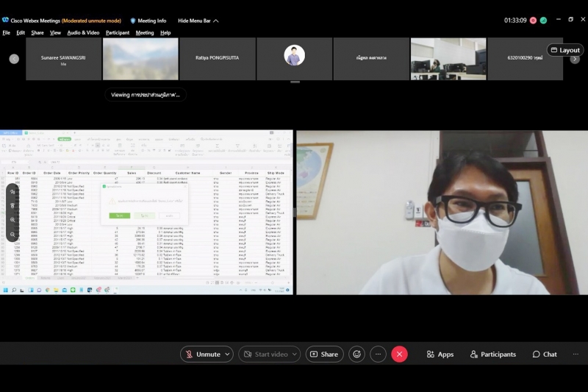Open the Layout options

pos(565,50)
